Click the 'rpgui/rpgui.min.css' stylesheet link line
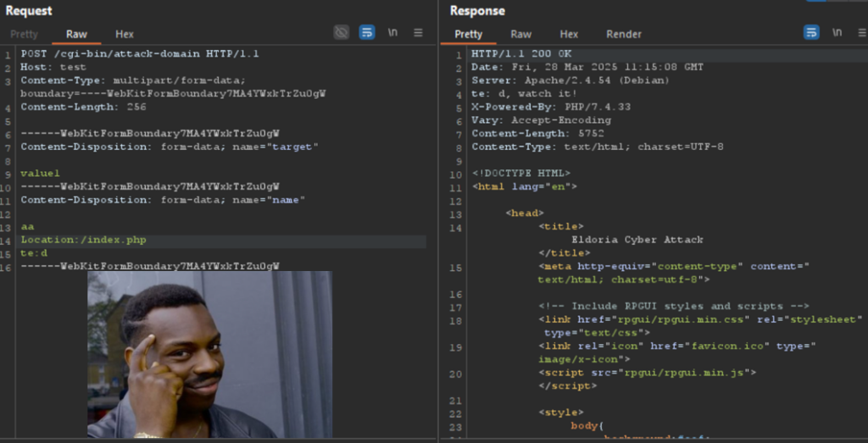 tap(700, 326)
